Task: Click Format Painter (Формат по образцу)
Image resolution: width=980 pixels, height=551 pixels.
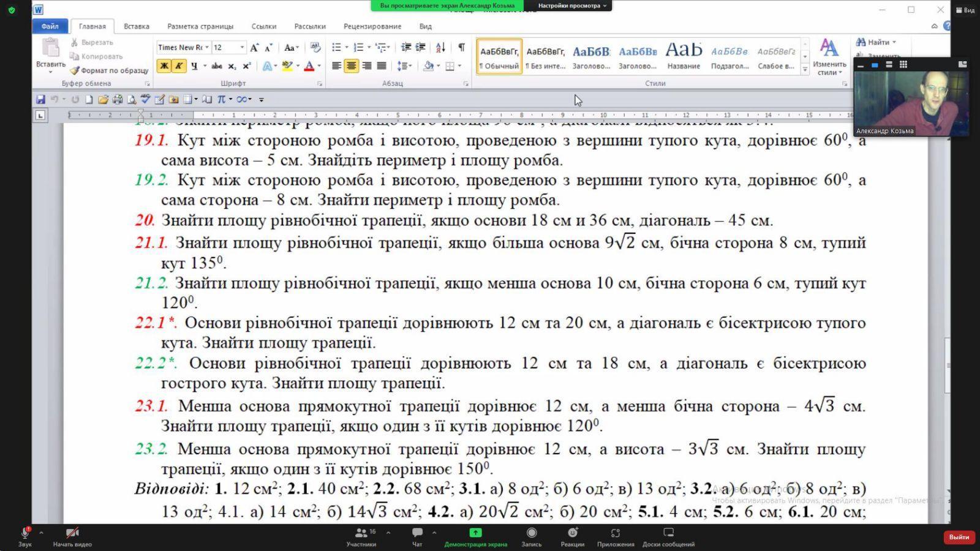Action: [110, 70]
